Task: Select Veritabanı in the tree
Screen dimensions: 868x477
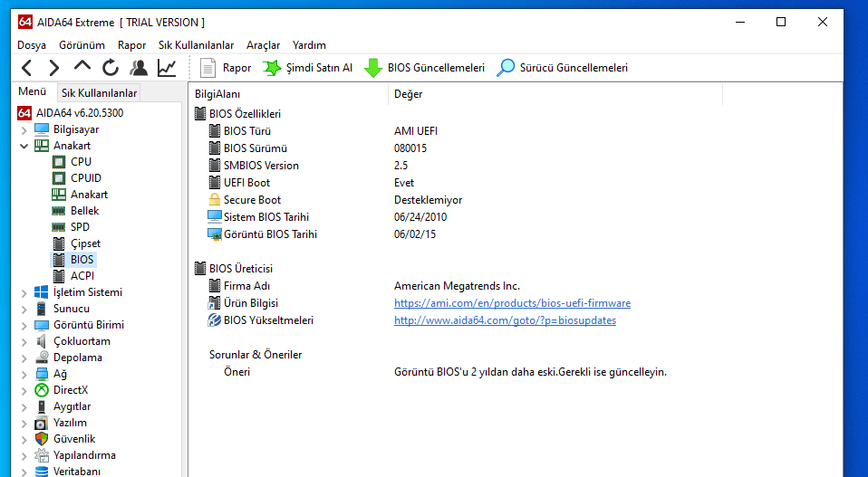Action: click(x=77, y=472)
